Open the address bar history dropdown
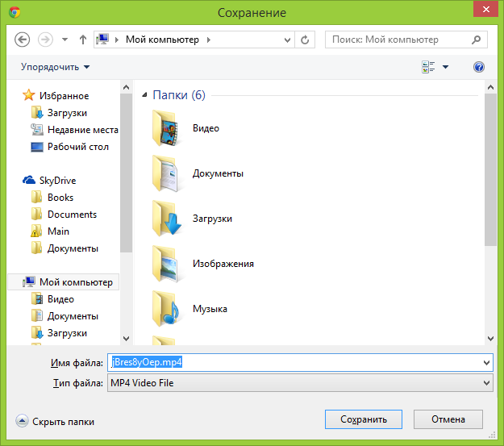The image size is (504, 446). 287,40
